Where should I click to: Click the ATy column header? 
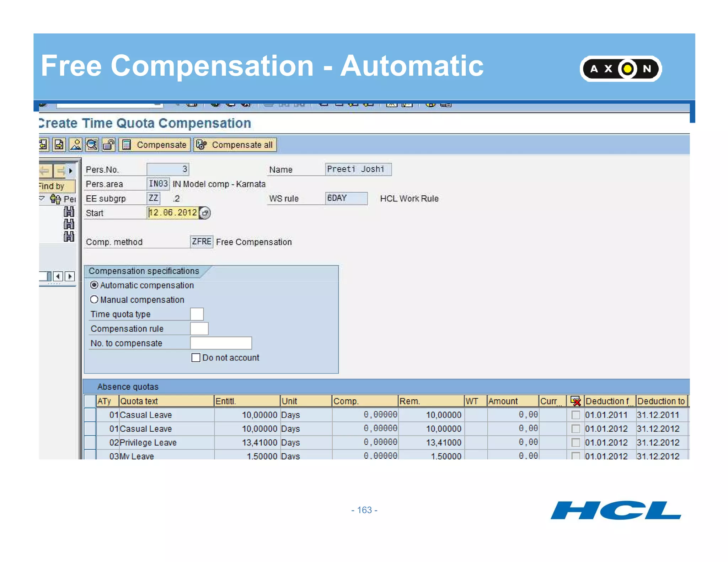click(x=107, y=401)
